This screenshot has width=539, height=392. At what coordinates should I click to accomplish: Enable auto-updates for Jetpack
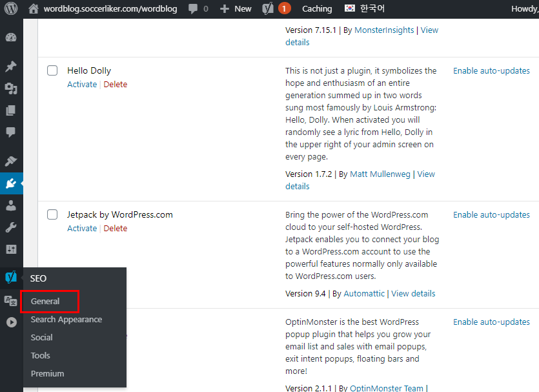tap(491, 215)
